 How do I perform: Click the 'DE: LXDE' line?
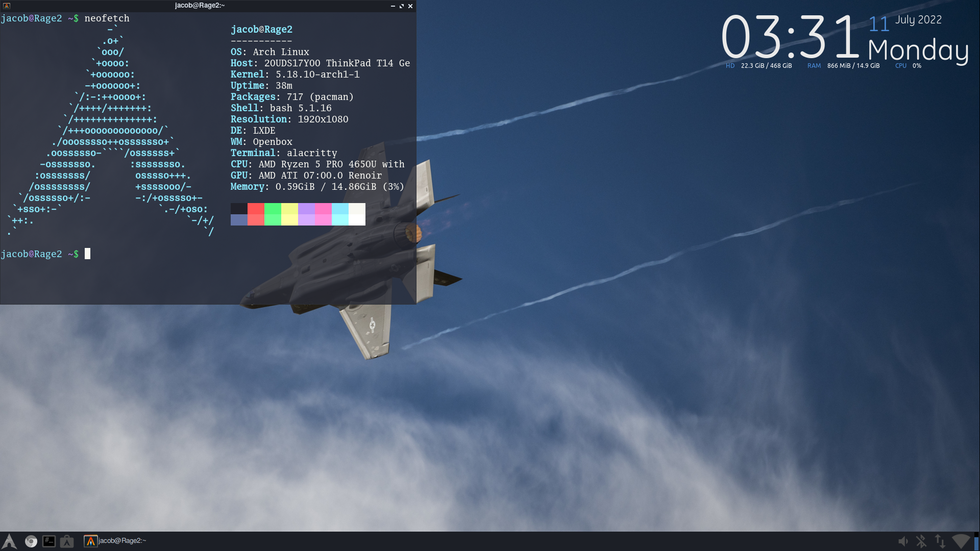[253, 131]
